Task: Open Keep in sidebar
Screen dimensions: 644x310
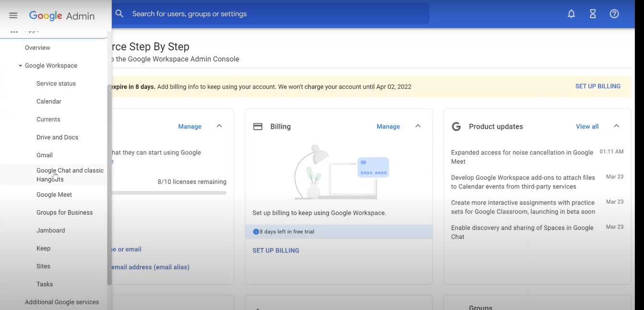Action: pos(43,248)
